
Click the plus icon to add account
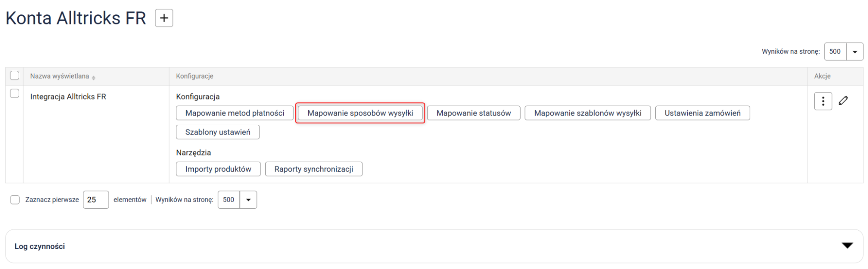click(164, 18)
